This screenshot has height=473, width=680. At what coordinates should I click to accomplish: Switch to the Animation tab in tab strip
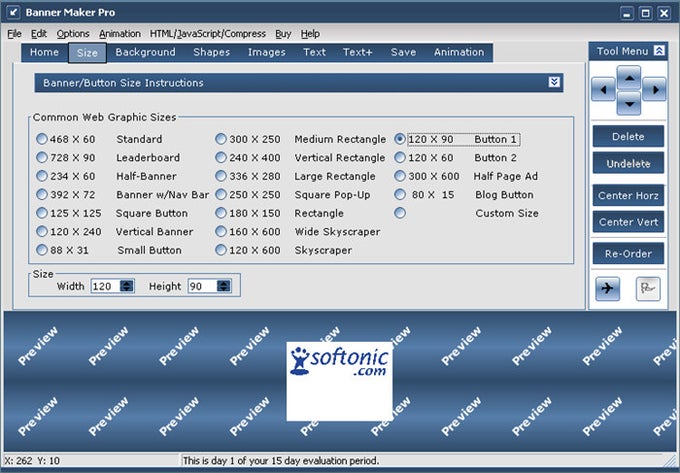tap(459, 52)
